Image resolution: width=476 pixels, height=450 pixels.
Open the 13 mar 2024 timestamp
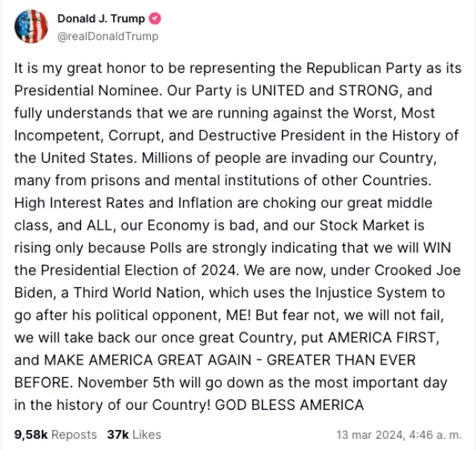pos(369,434)
